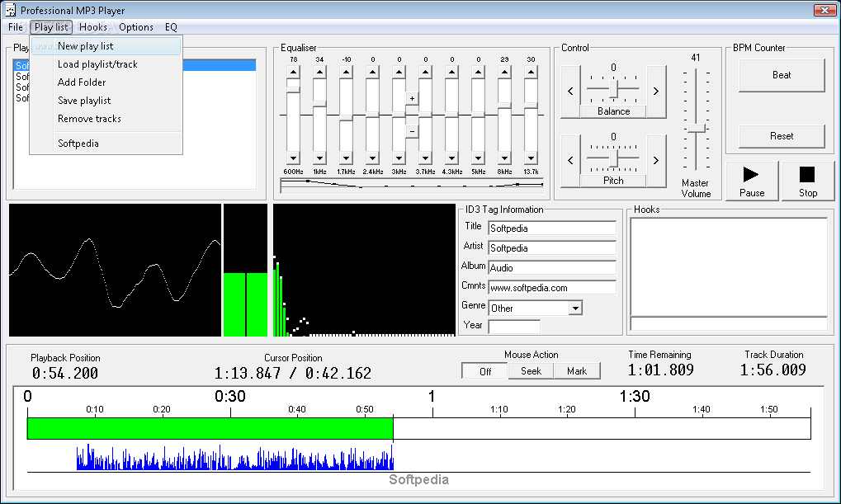Choose Remove tracks menu entry

pyautogui.click(x=106, y=119)
